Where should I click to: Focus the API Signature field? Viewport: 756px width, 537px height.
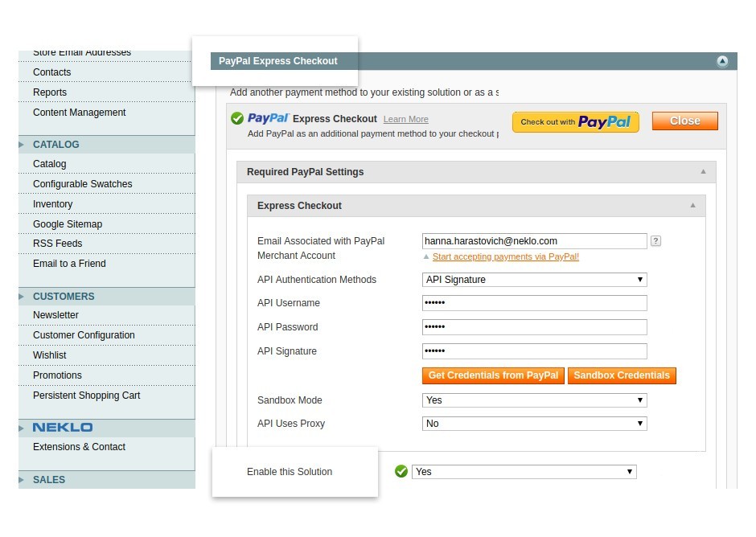534,351
